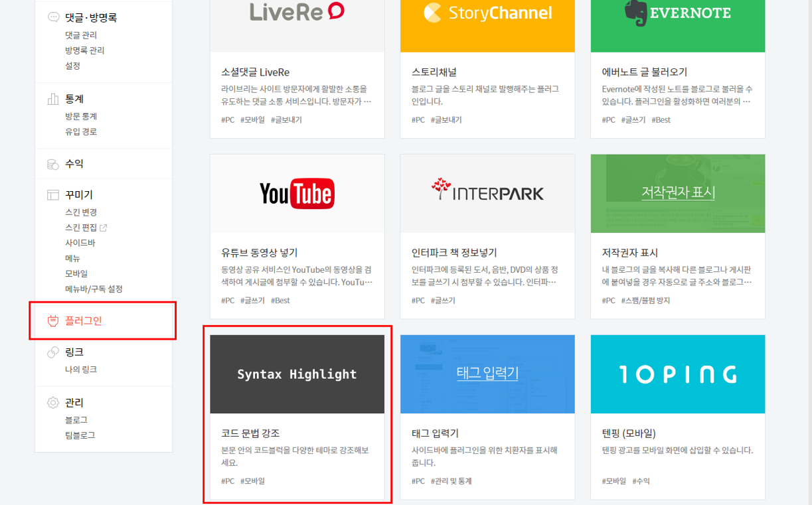
Task: Open the 수익 section
Action: [x=74, y=164]
